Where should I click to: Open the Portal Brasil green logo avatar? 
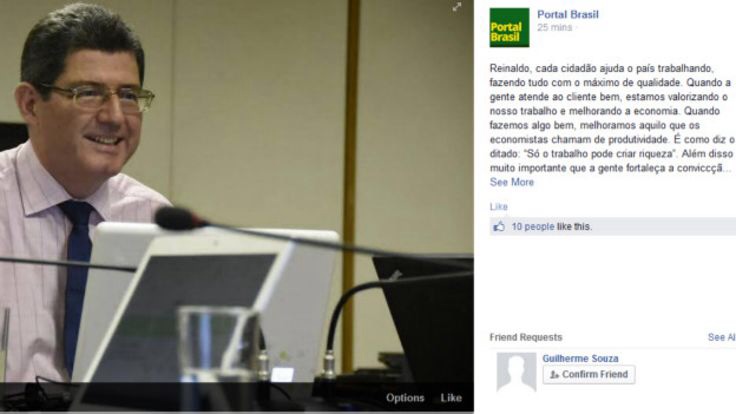pos(509,28)
